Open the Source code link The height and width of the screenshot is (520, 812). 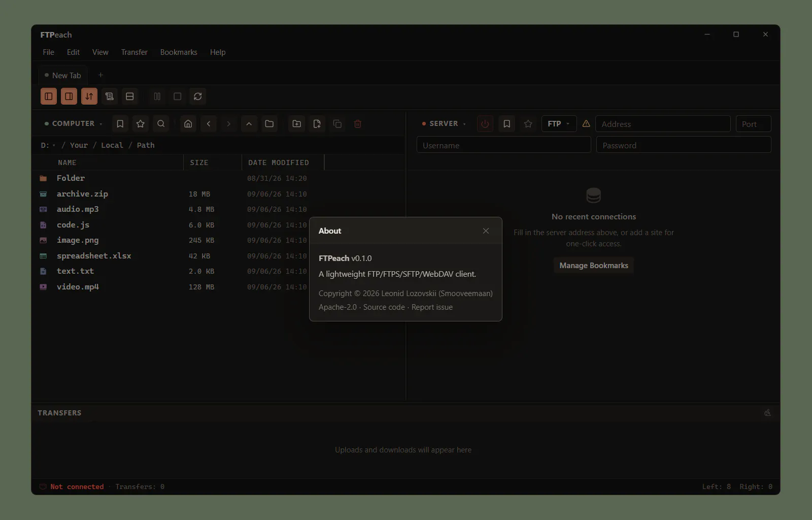[x=384, y=307]
